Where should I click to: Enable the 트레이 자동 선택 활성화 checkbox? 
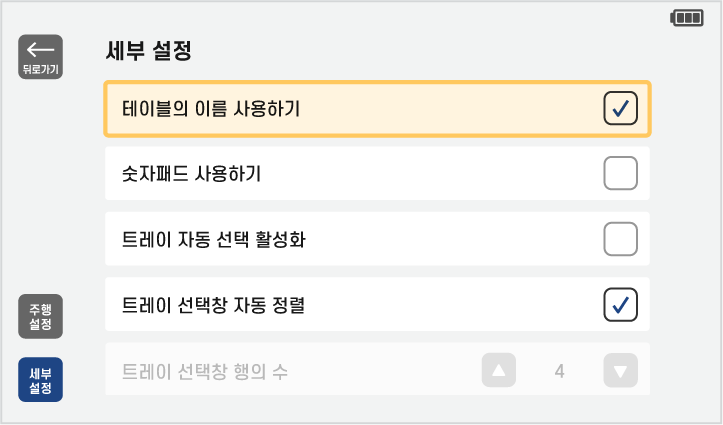coord(620,239)
